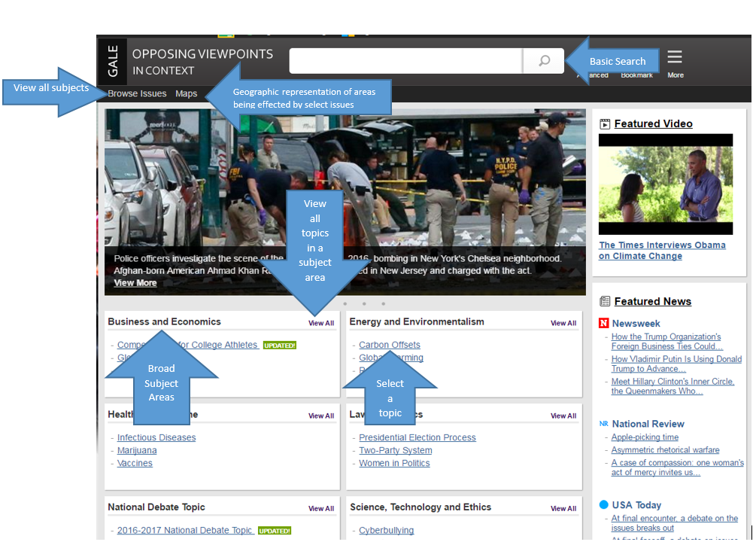Click inside the search input box
The image size is (756, 542).
(406, 60)
